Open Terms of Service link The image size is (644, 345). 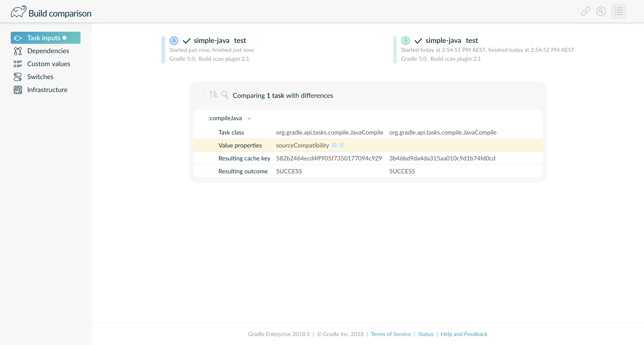(390, 334)
